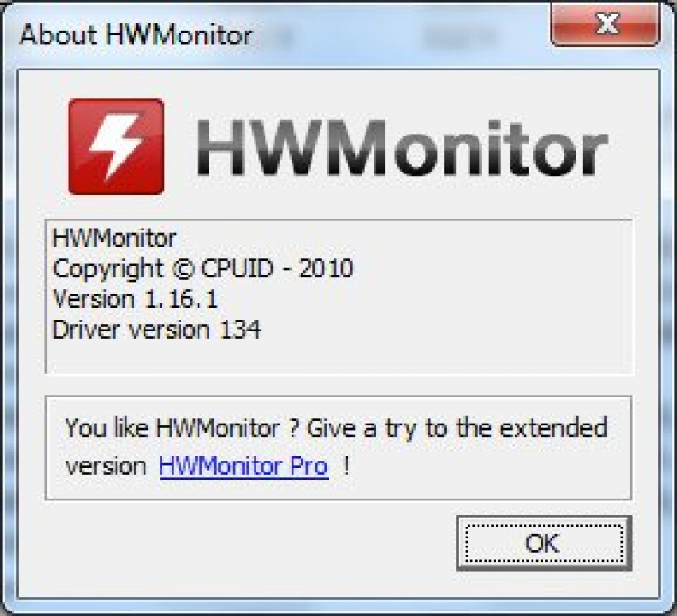The height and width of the screenshot is (616, 677).
Task: Click the copyright © symbol
Action: pyautogui.click(x=184, y=268)
